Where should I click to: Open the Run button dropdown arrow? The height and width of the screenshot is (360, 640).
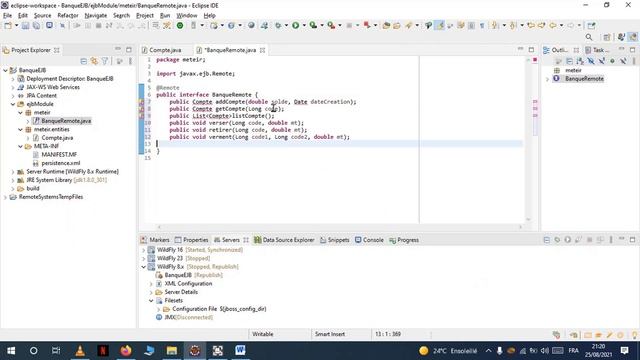tap(304, 26)
